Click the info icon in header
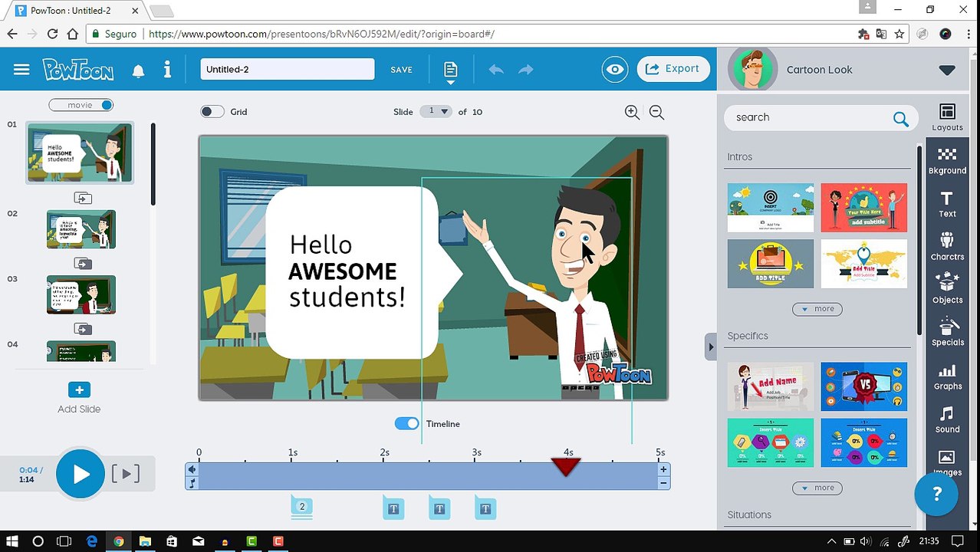This screenshot has height=552, width=980. (x=167, y=70)
